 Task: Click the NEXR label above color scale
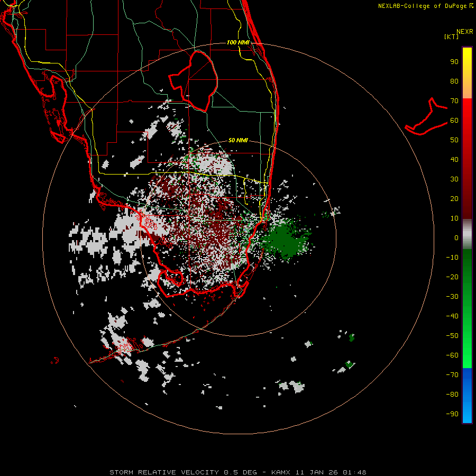coord(464,32)
